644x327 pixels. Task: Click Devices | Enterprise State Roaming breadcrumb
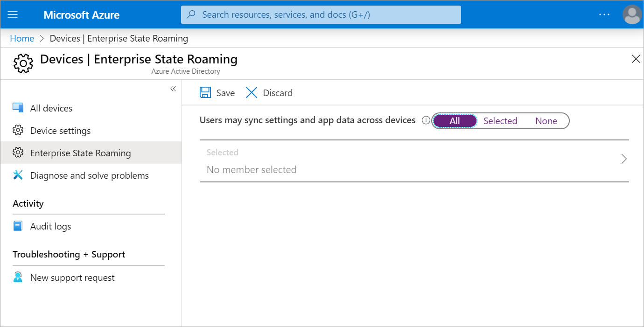point(119,38)
